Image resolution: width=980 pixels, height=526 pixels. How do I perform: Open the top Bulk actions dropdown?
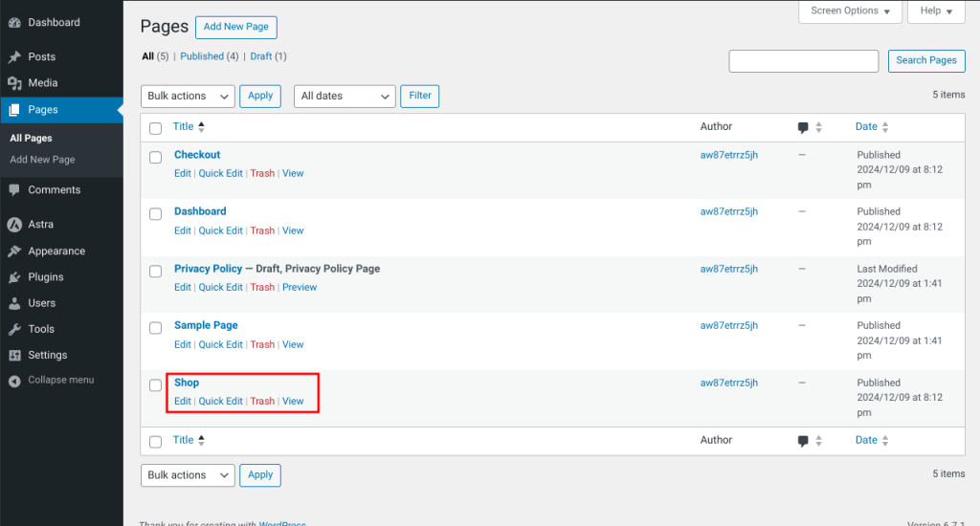pyautogui.click(x=188, y=97)
